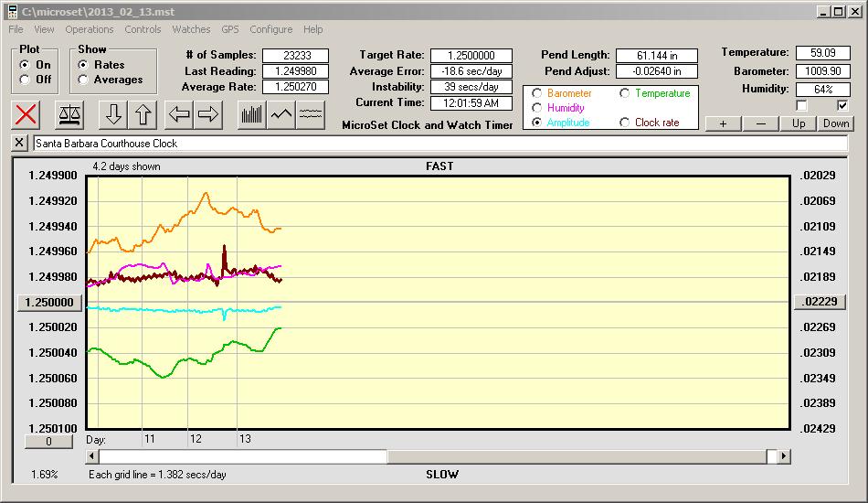Select the Amplitude trace radio button
This screenshot has height=503, width=868.
[536, 123]
